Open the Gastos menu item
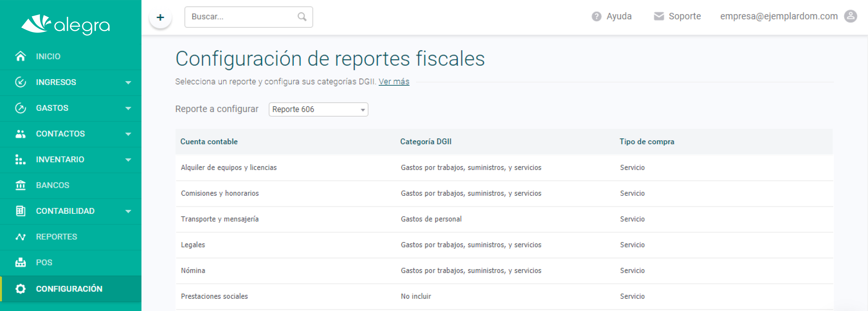The width and height of the screenshot is (868, 311). [71, 108]
